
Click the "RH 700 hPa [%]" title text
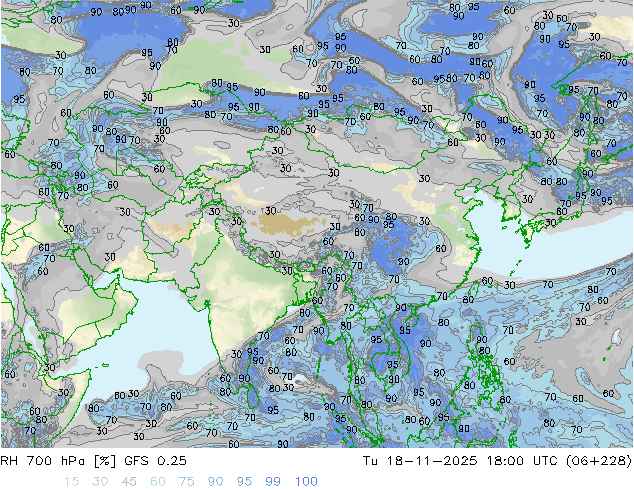coord(58,461)
